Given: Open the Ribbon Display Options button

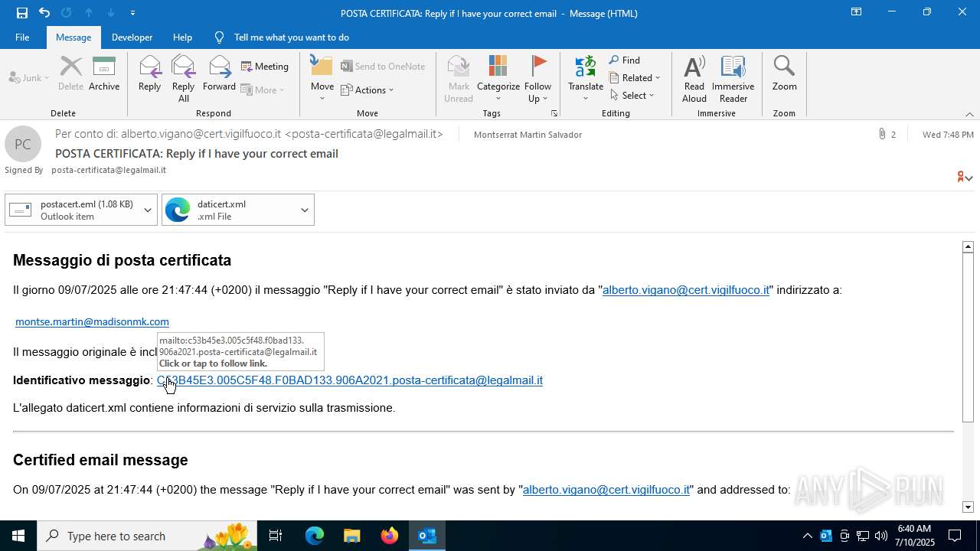Looking at the screenshot, I should [856, 12].
